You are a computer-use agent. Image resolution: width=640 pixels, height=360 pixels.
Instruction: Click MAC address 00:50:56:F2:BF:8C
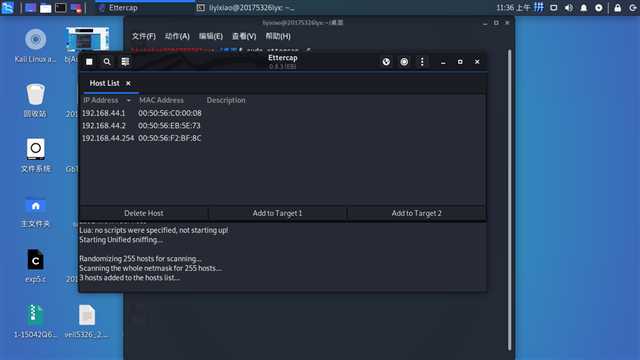pos(170,138)
